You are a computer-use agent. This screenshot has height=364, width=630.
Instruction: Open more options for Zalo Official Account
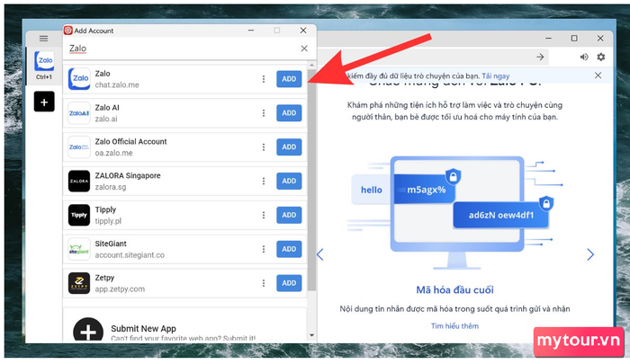264,146
